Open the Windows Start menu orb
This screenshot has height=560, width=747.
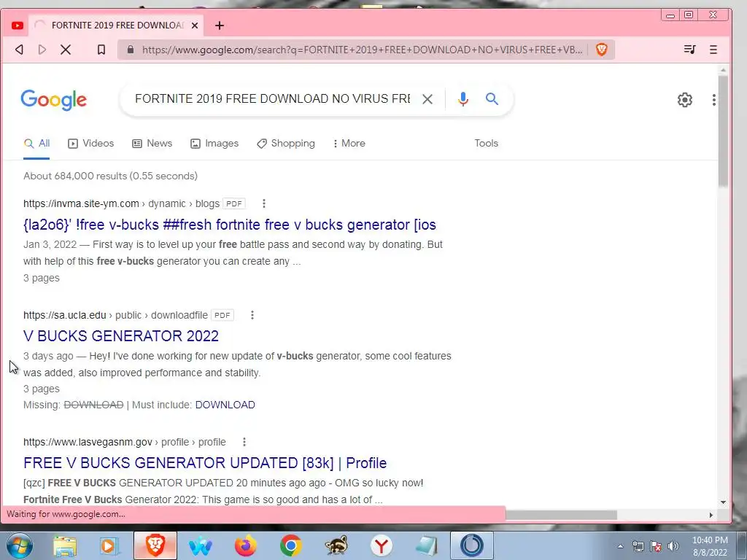tap(18, 545)
